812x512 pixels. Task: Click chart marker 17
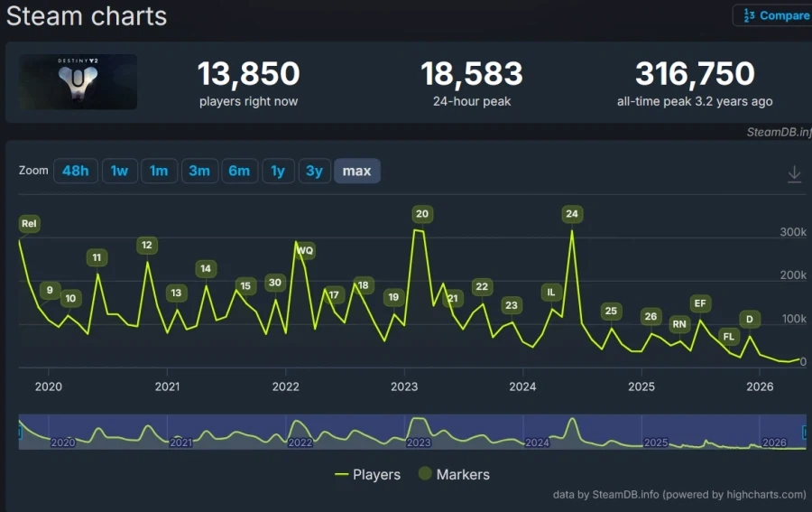pos(334,295)
